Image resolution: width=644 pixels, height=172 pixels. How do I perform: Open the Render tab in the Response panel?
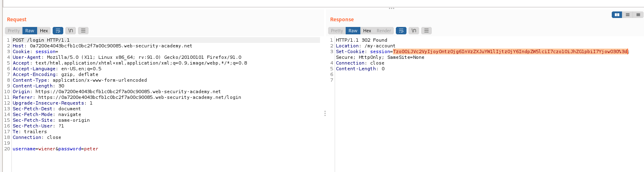384,31
